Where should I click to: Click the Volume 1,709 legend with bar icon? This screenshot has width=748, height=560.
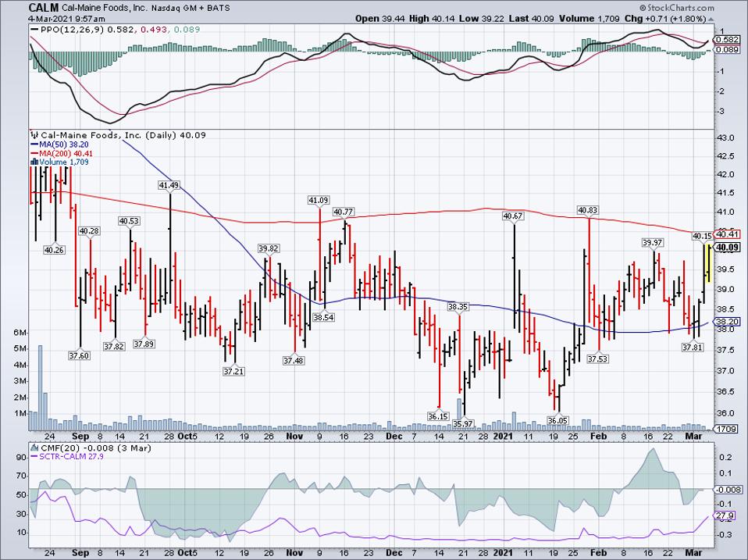[59, 162]
